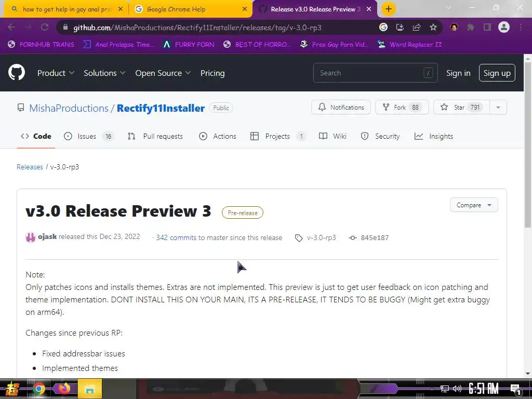The height and width of the screenshot is (399, 532).
Task: Click the Sign in link
Action: [x=458, y=73]
